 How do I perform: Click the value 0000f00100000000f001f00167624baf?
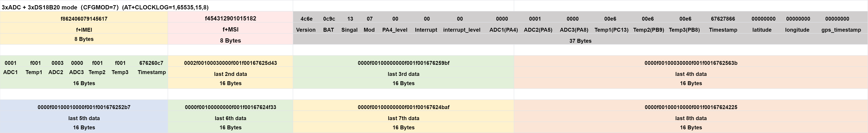click(x=403, y=107)
